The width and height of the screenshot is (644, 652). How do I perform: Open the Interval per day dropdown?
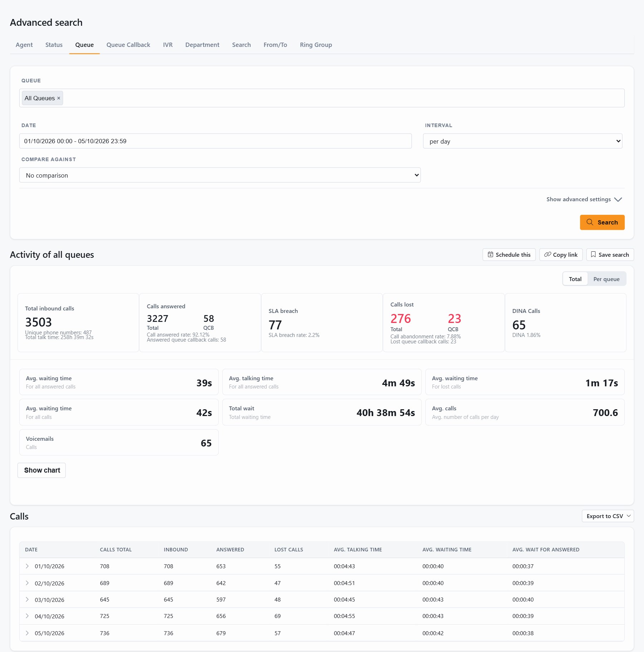(522, 141)
